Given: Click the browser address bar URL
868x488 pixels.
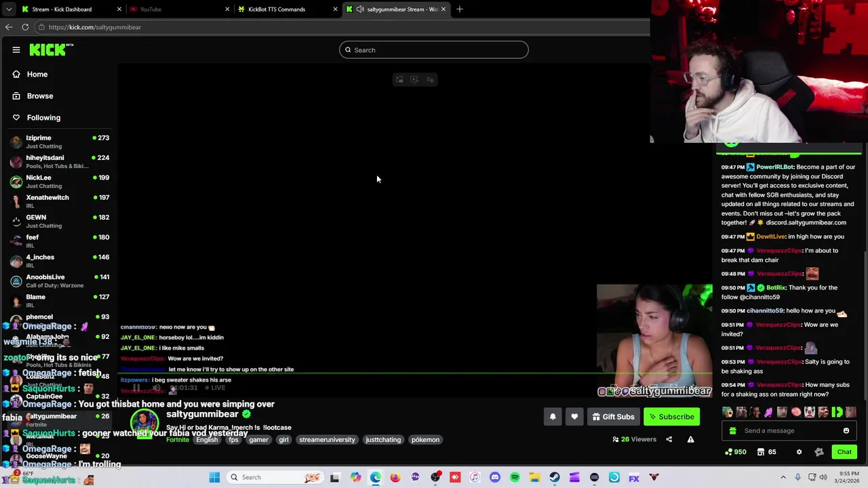Looking at the screenshot, I should tap(95, 27).
